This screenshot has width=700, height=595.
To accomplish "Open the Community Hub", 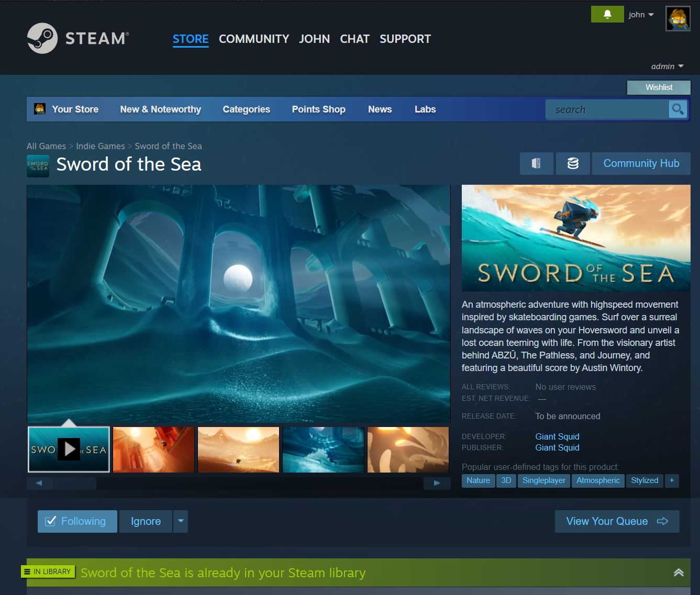I will point(641,163).
